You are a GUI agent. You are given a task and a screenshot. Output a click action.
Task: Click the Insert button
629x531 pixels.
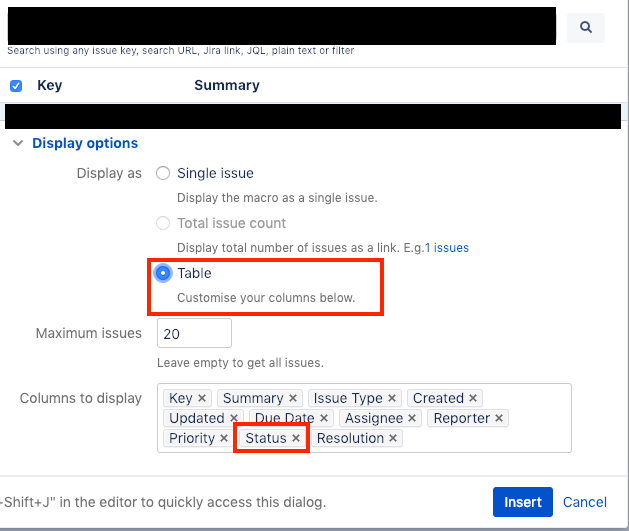click(523, 502)
